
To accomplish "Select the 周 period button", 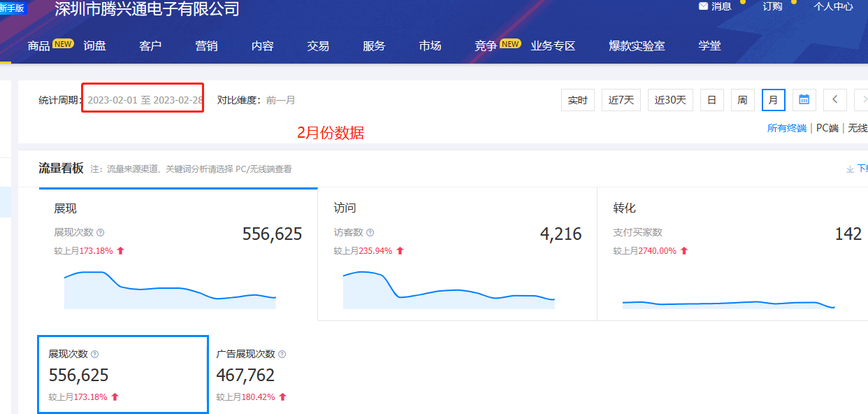I will click(743, 100).
